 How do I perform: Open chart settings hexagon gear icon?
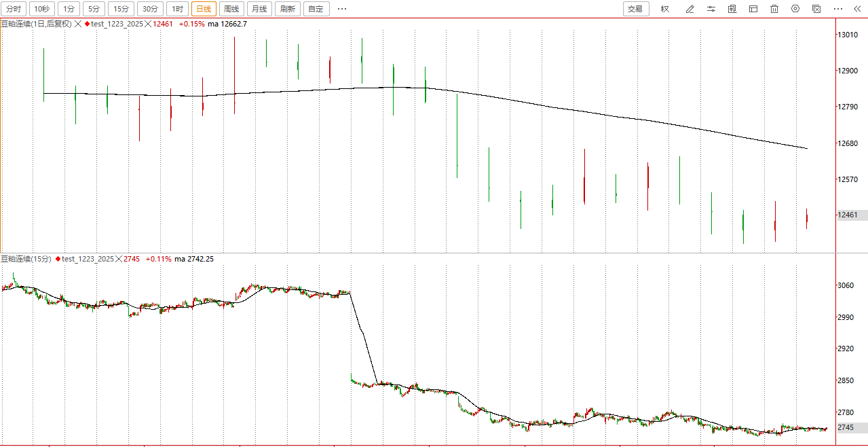(x=795, y=9)
